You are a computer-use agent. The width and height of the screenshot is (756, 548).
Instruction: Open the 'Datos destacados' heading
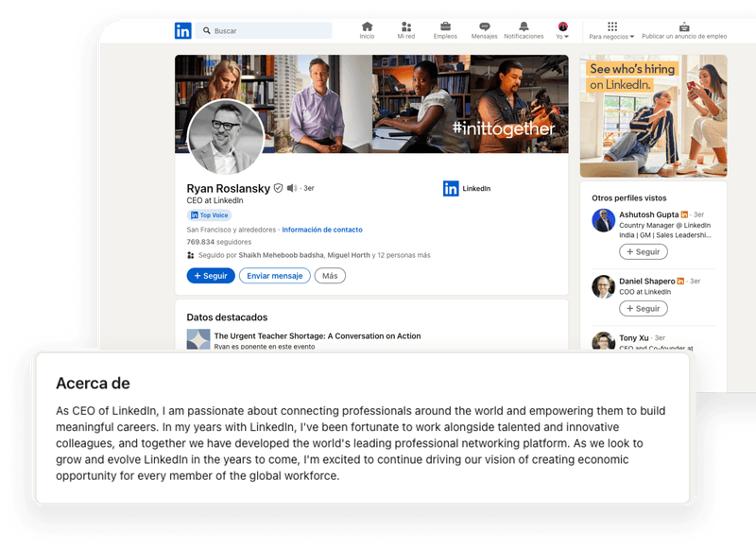(x=227, y=317)
